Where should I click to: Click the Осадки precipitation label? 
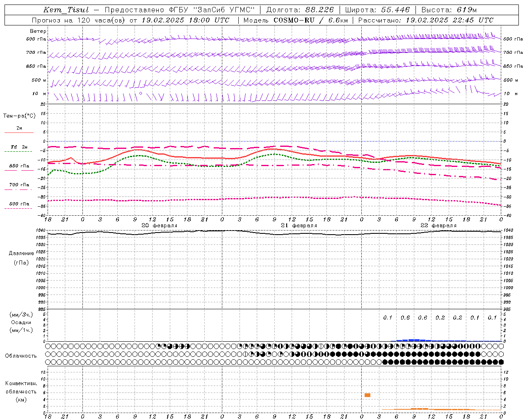pyautogui.click(x=21, y=322)
